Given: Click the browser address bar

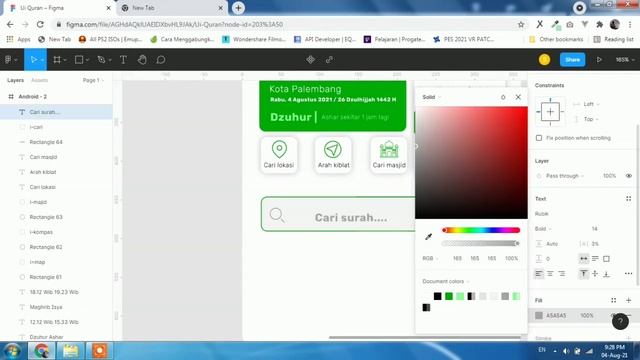Looking at the screenshot, I should pyautogui.click(x=286, y=24).
